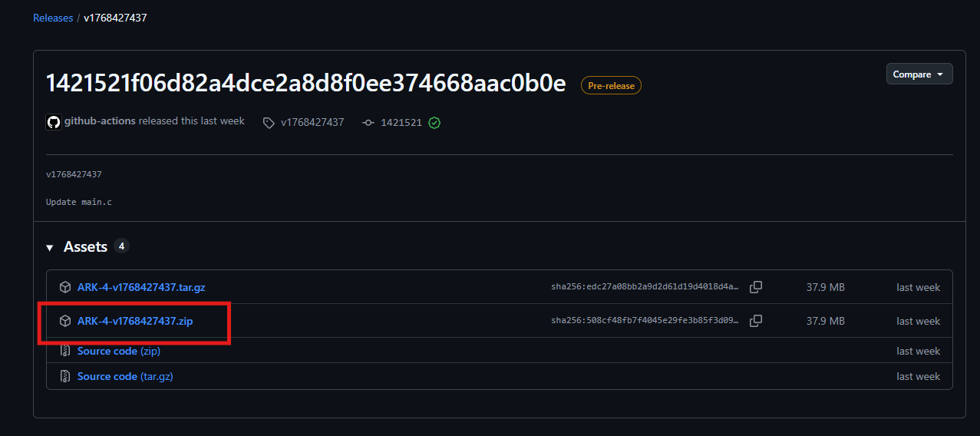980x436 pixels.
Task: Download ARK-4-v1768427437.tar.gz asset
Action: coord(141,287)
